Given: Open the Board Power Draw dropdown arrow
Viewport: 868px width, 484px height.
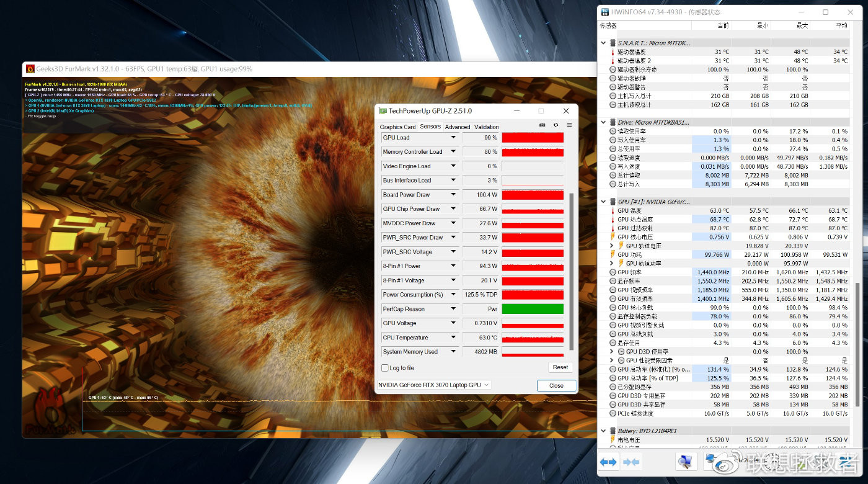Looking at the screenshot, I should [453, 195].
